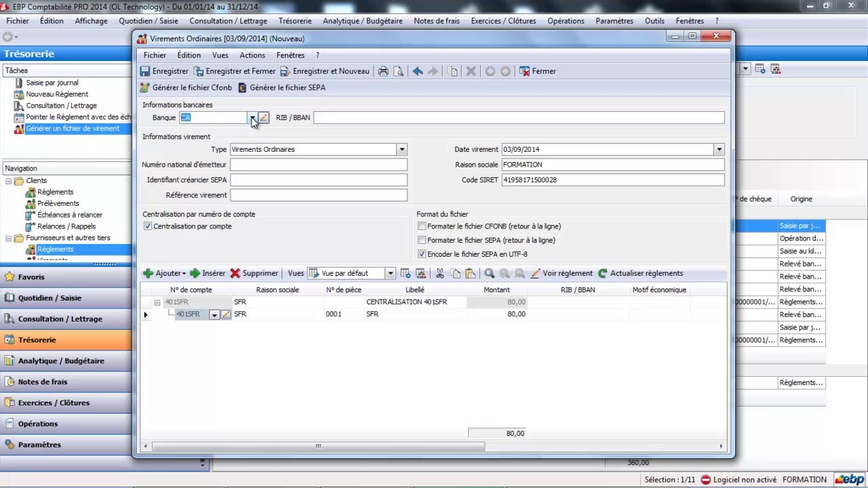
Task: Open the Type Virements Ordinaires dropdown
Action: (x=402, y=149)
